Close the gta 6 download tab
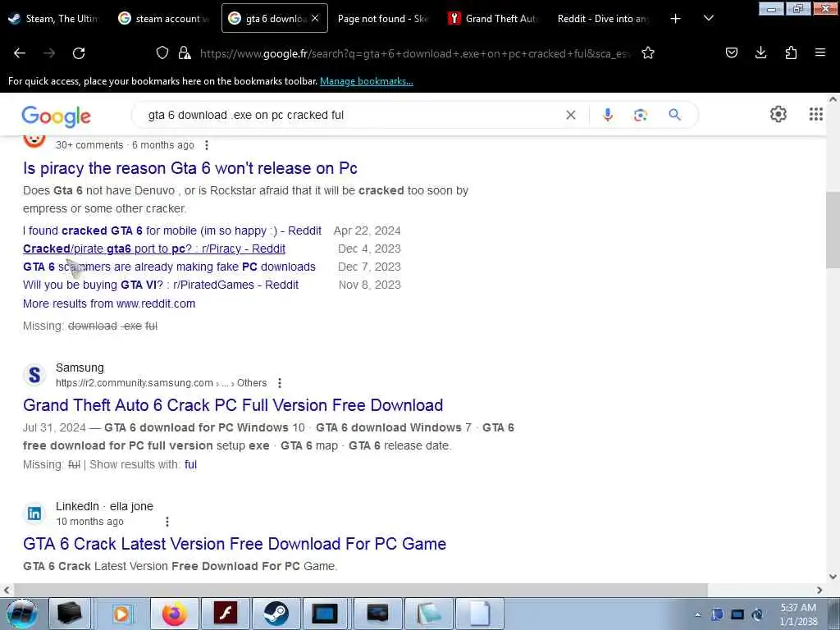This screenshot has height=630, width=840. click(315, 18)
